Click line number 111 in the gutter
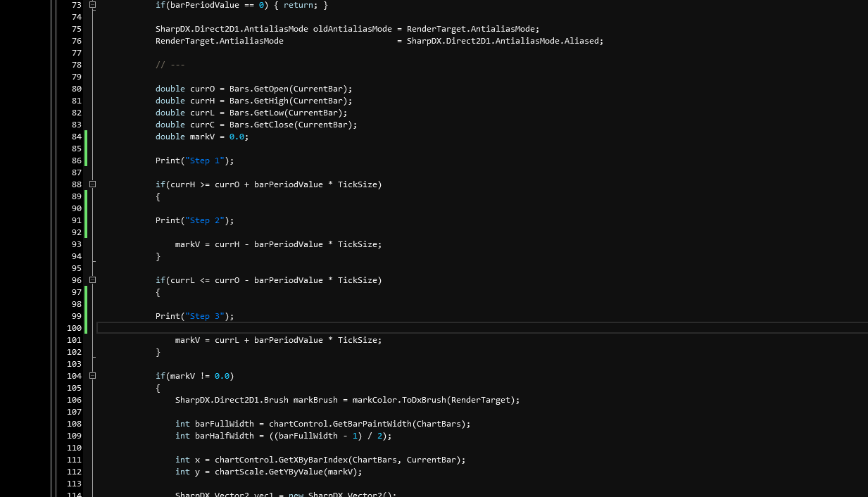This screenshot has width=868, height=497. click(x=74, y=460)
